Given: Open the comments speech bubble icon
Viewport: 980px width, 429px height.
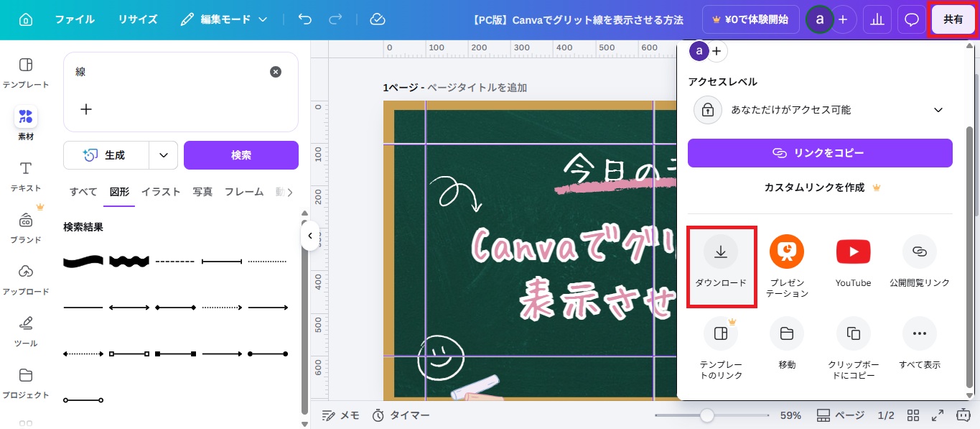Looking at the screenshot, I should point(911,19).
